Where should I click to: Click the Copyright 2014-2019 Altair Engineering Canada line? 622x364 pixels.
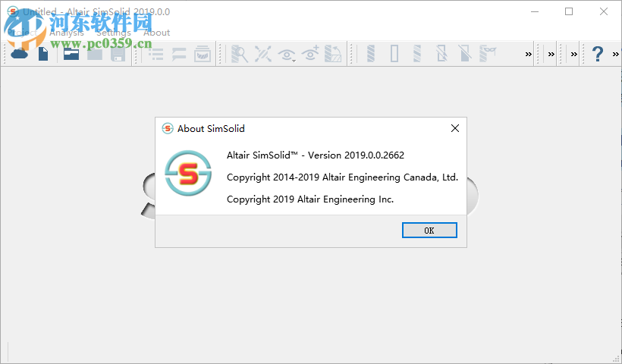[342, 177]
